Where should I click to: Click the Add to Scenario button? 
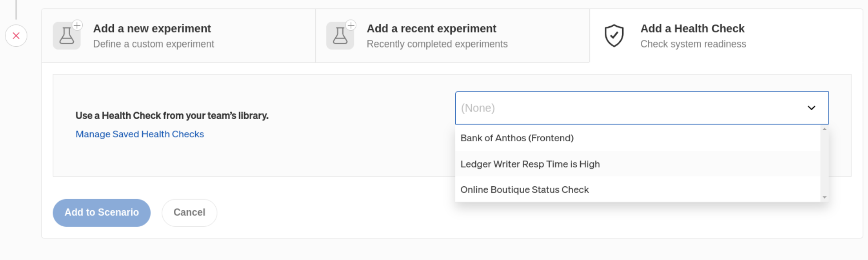tap(102, 213)
